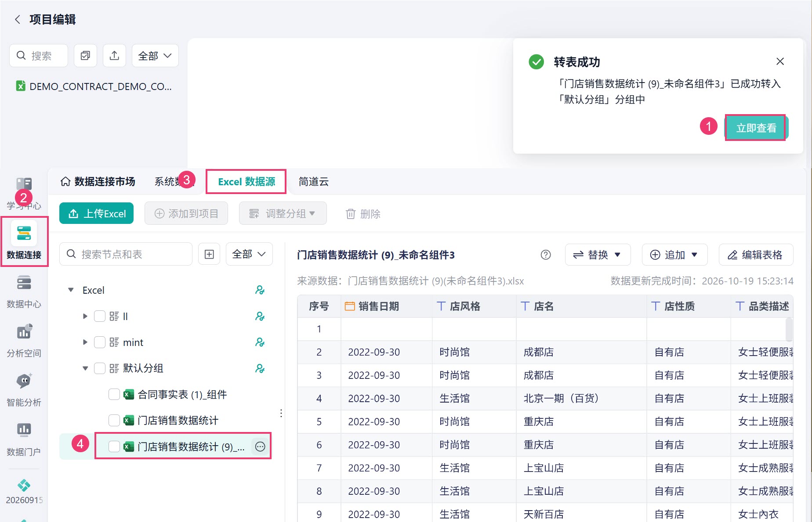Open the 调整分组 dropdown
Viewport: 812px width, 522px height.
click(283, 213)
